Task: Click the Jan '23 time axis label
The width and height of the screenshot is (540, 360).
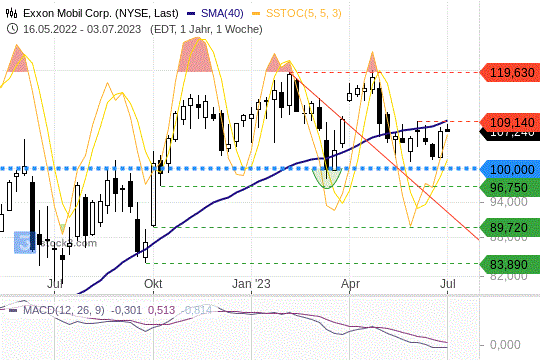Action: [251, 284]
